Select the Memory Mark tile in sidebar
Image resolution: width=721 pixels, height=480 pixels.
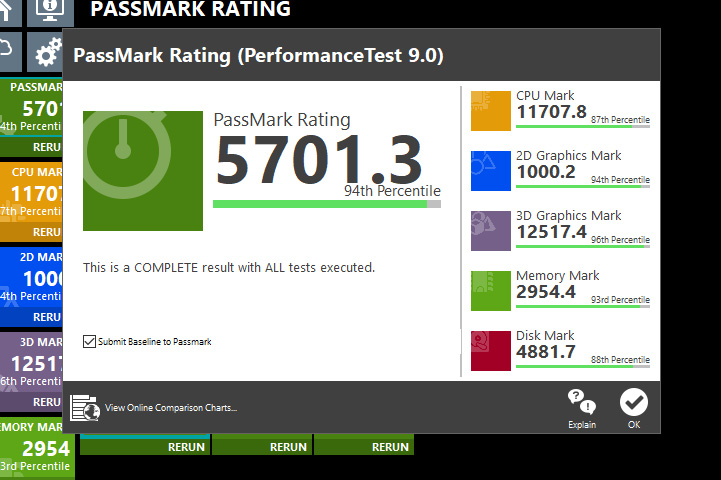[37, 448]
